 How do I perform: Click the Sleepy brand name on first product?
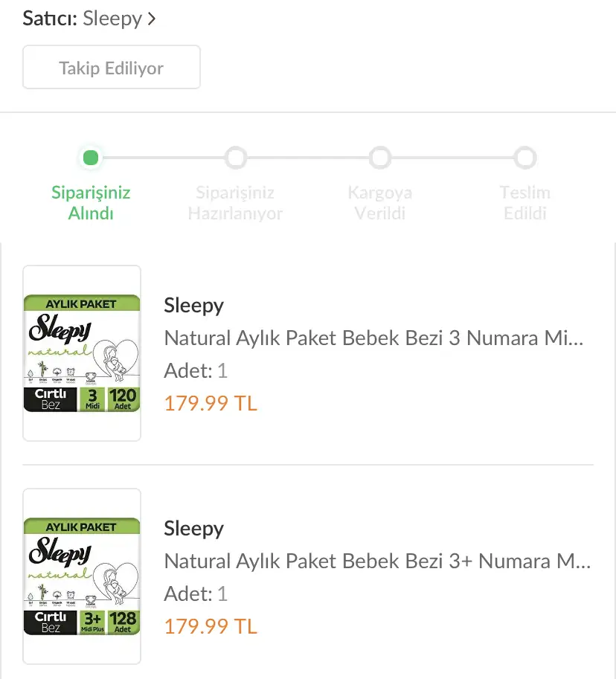click(193, 306)
